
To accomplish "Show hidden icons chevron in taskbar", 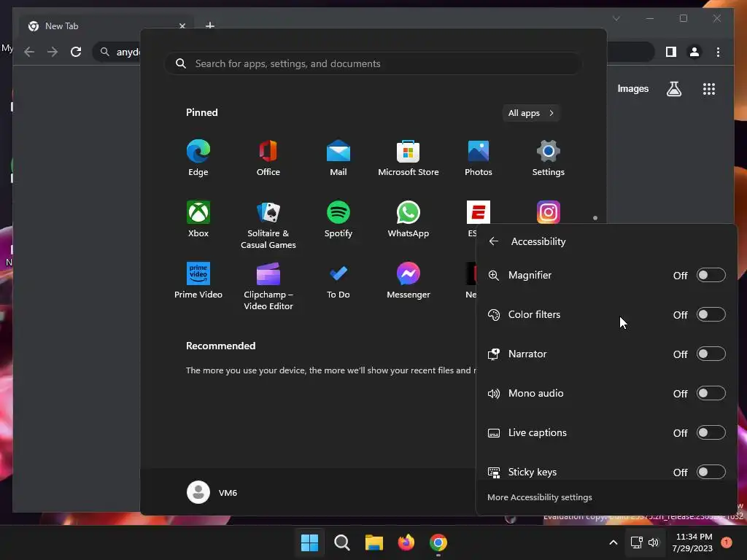I will coord(613,542).
